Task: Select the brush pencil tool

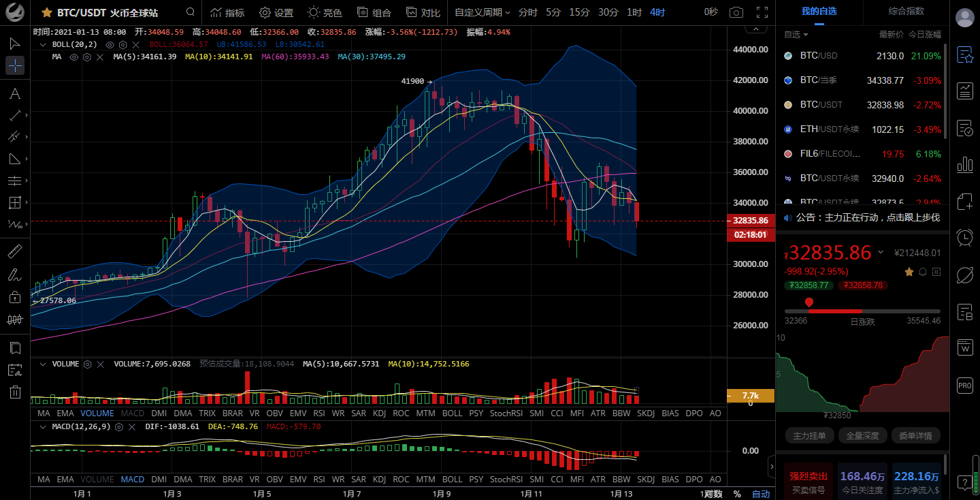Action: click(x=15, y=275)
